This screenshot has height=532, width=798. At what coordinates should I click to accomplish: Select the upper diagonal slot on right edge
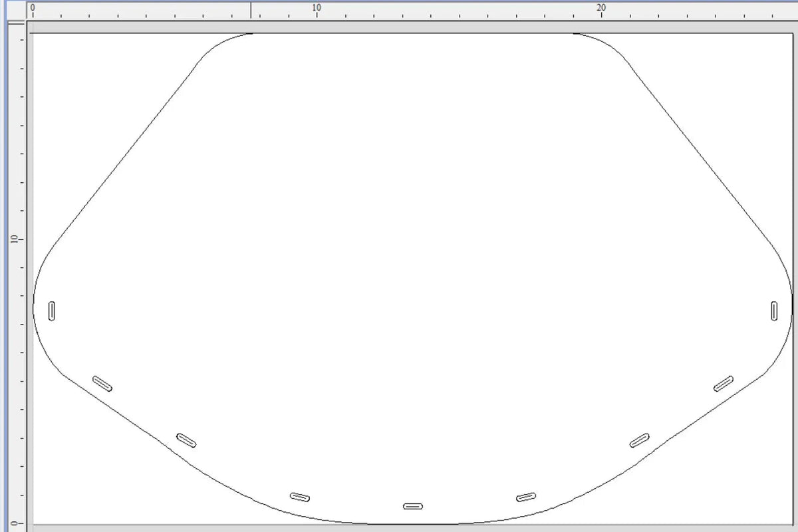(724, 384)
